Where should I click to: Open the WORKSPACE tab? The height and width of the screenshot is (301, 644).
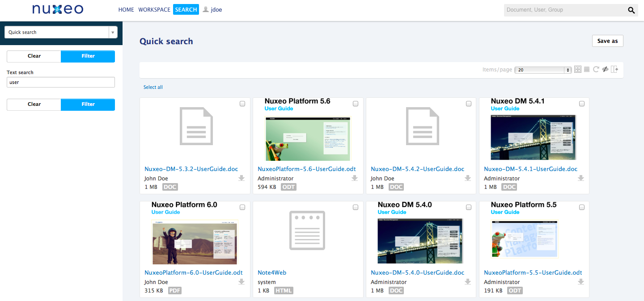click(154, 9)
